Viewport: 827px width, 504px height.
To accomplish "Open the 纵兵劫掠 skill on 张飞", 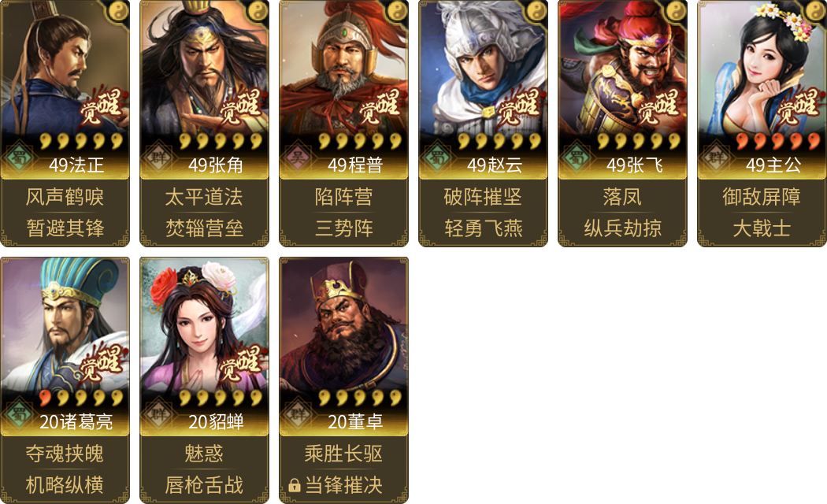I will coord(622,228).
